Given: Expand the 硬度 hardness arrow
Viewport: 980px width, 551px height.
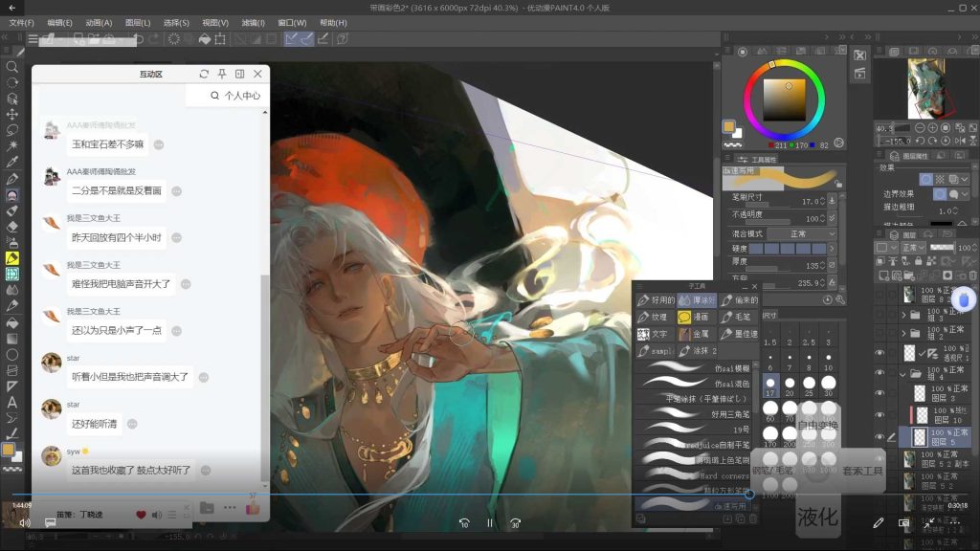Looking at the screenshot, I should click(832, 249).
